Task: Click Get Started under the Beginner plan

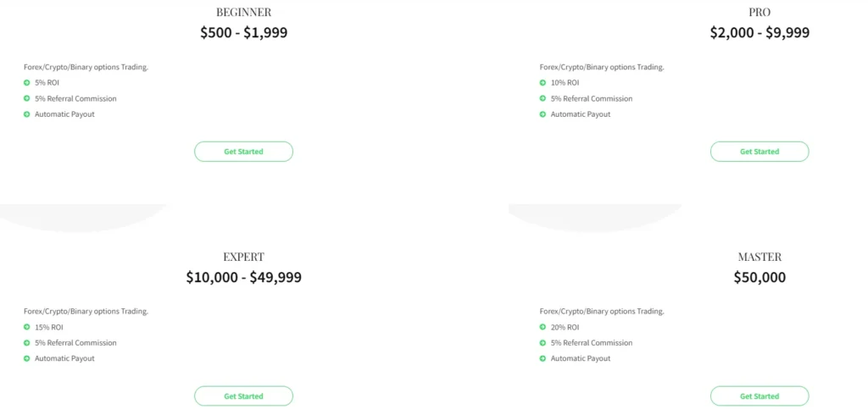Action: tap(243, 152)
